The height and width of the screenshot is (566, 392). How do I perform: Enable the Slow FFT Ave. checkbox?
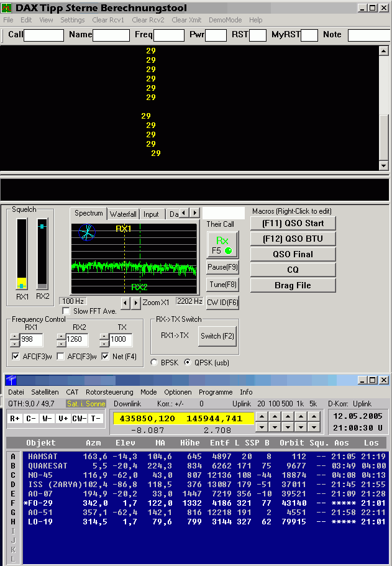coord(66,311)
